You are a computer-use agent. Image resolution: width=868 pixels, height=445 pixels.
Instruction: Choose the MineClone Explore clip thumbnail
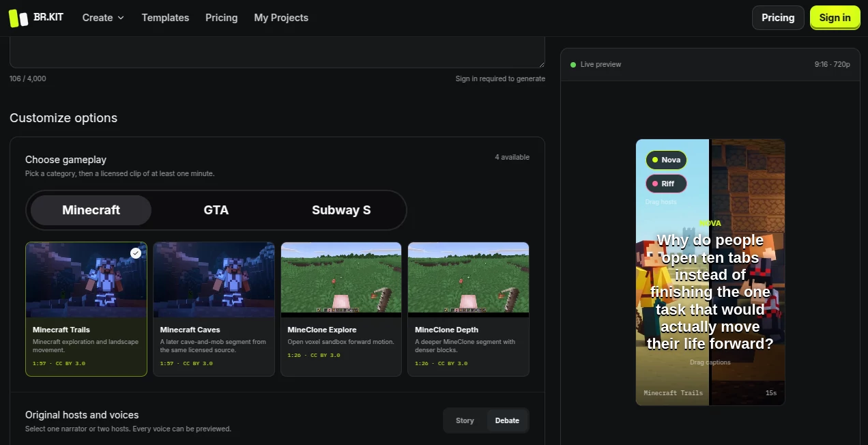point(341,279)
